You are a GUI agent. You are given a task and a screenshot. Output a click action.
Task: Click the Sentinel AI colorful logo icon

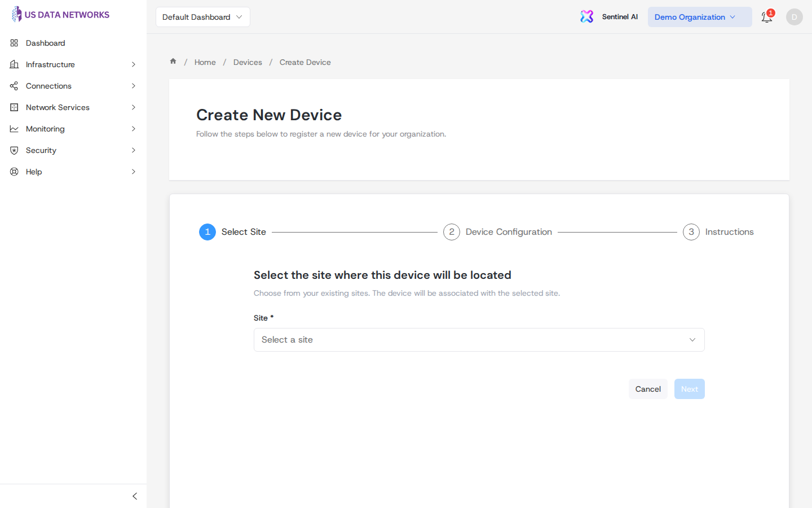point(587,16)
